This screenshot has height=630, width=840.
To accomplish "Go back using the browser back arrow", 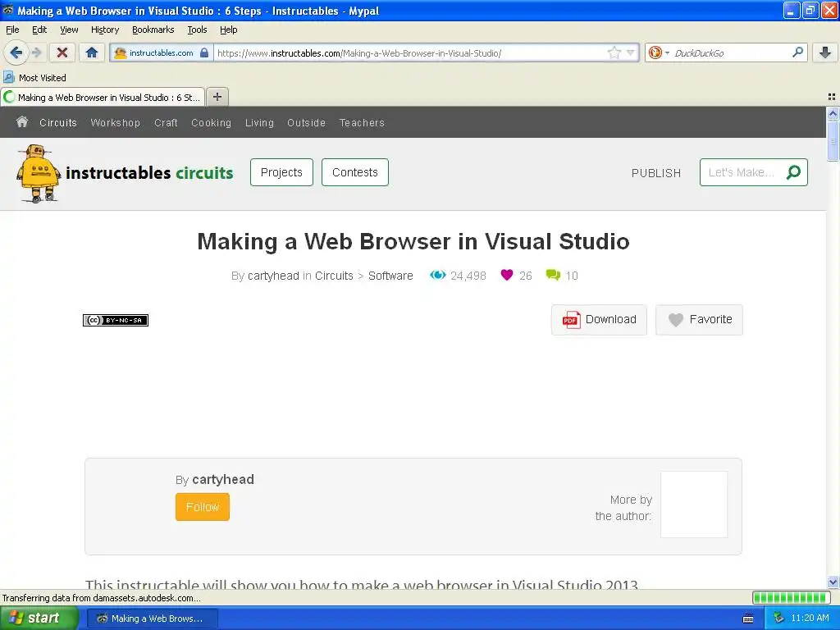I will 16,52.
